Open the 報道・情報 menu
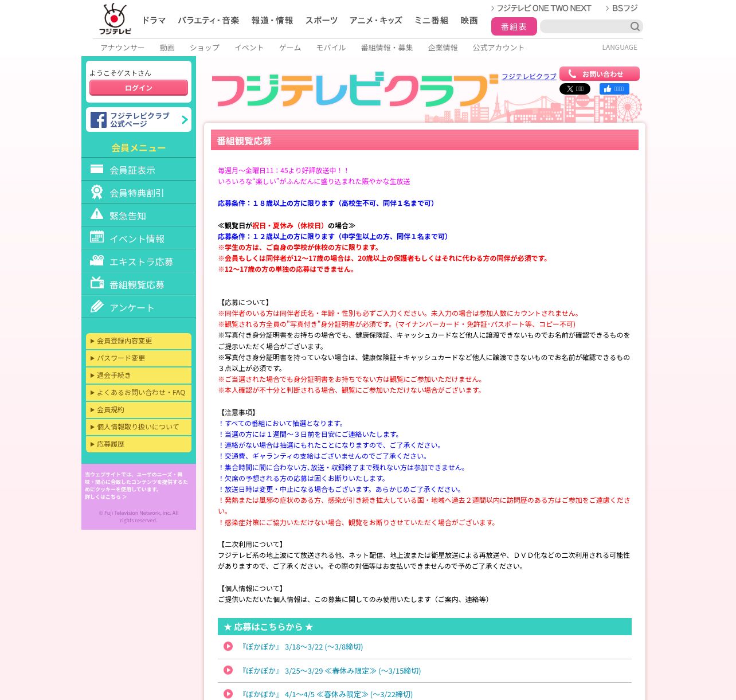Viewport: 736px width, 700px height. pyautogui.click(x=272, y=21)
